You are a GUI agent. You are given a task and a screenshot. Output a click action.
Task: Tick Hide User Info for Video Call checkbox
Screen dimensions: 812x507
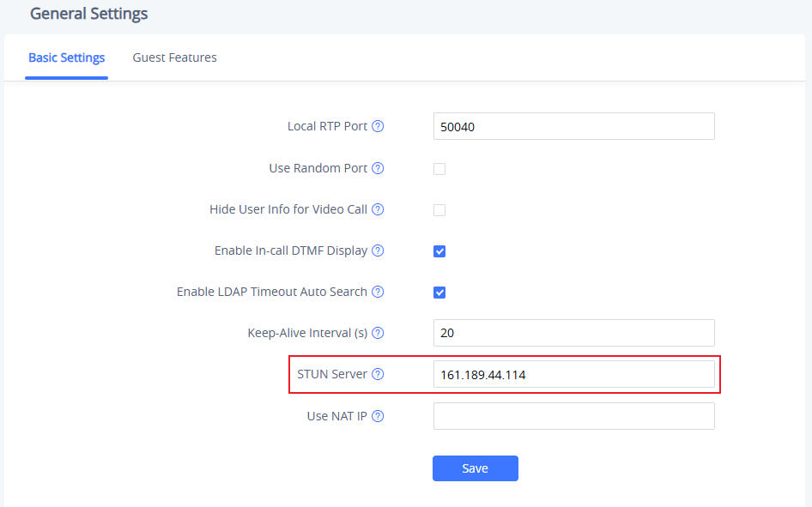[439, 210]
